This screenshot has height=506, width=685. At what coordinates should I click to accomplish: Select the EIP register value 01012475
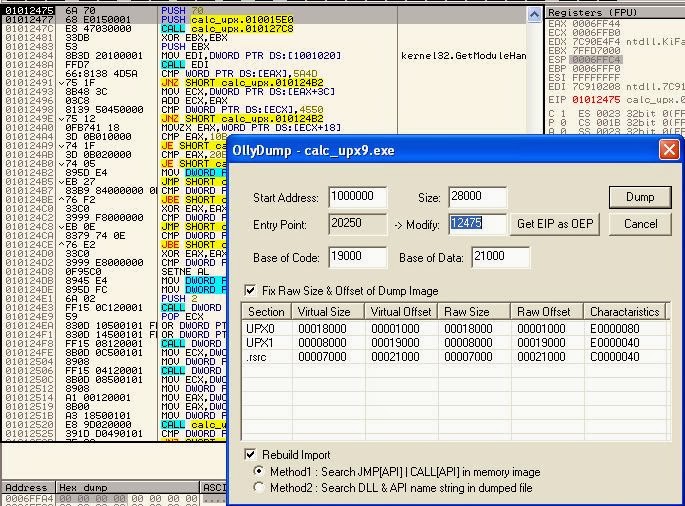click(x=596, y=100)
